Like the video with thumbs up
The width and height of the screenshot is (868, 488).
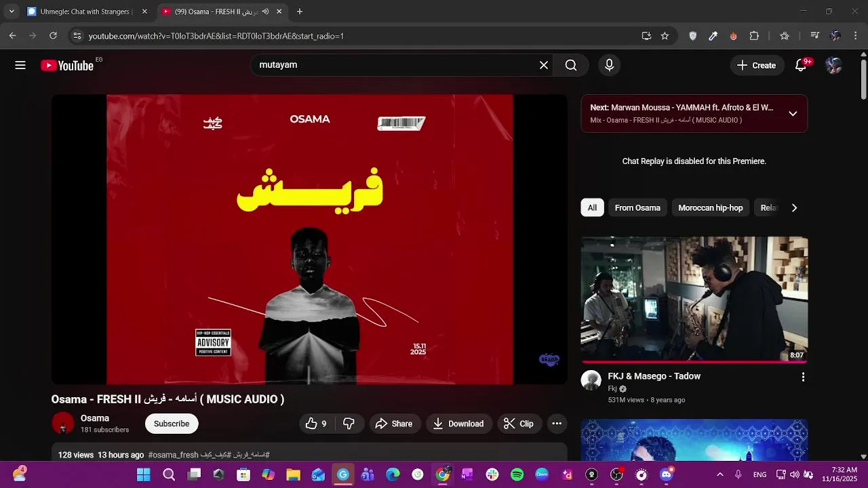316,424
